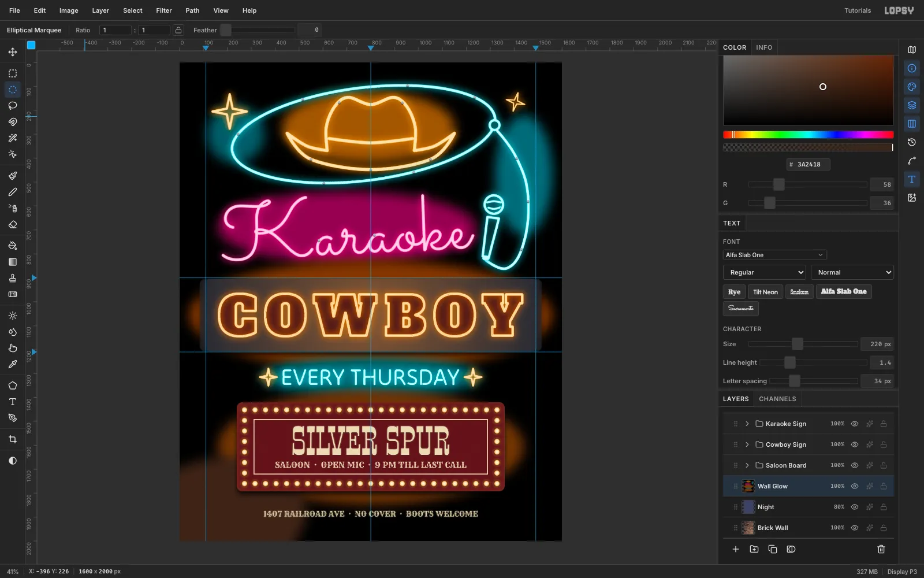Image resolution: width=924 pixels, height=578 pixels.
Task: Toggle the ratio lock icon
Action: click(178, 30)
